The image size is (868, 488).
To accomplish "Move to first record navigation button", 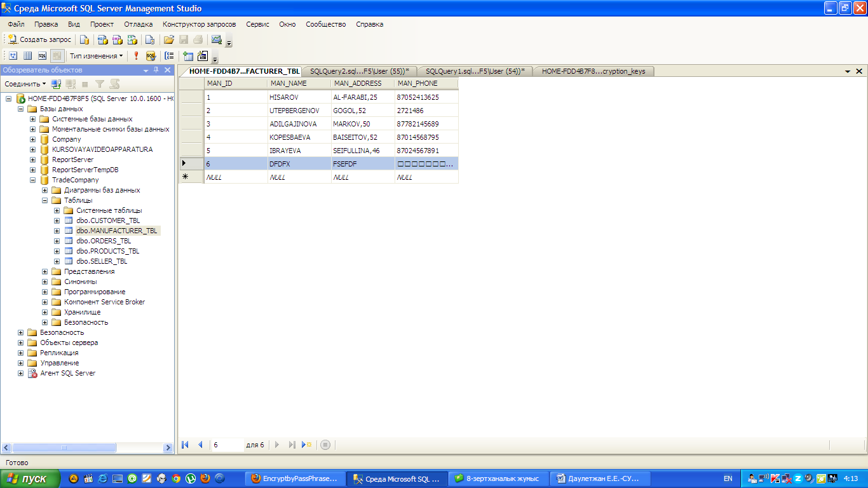I will 186,445.
